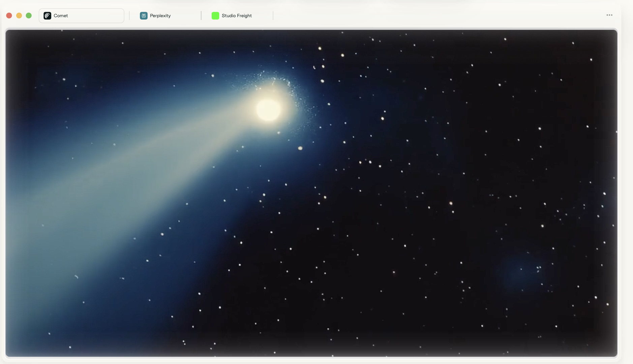Viewport: 633px width, 364px height.
Task: Click the red close window button
Action: 9,15
